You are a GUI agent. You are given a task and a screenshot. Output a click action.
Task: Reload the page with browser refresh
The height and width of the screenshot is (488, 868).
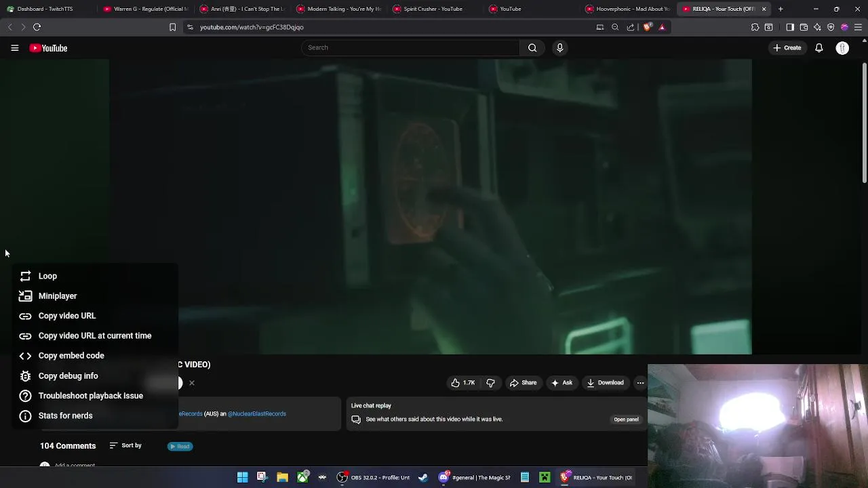(x=37, y=27)
